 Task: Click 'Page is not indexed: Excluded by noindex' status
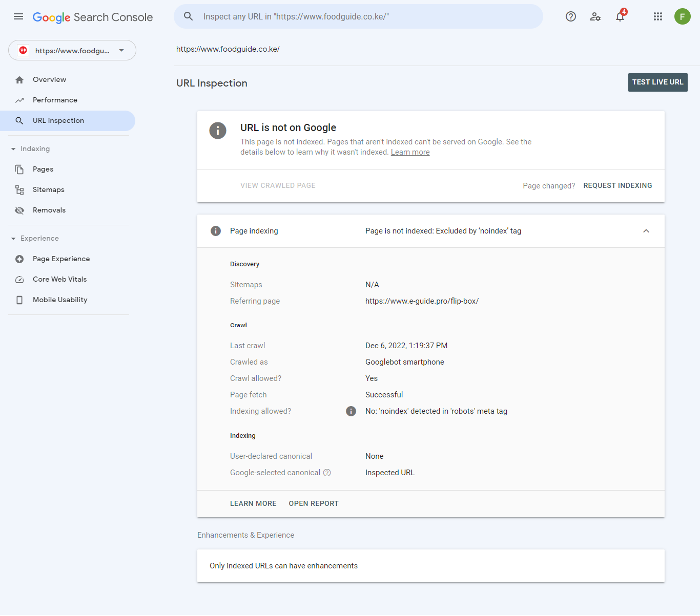(443, 231)
